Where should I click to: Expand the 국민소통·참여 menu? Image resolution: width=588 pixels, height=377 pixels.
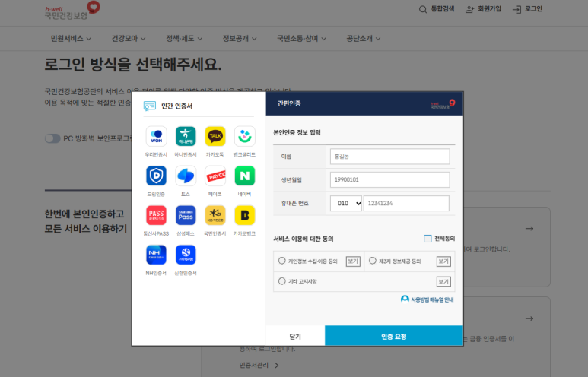(x=301, y=39)
